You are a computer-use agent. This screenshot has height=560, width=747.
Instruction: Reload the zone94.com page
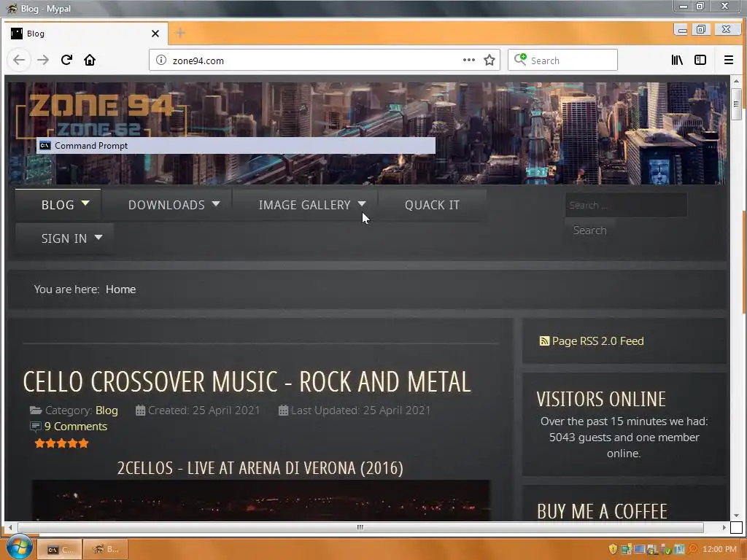(x=66, y=60)
